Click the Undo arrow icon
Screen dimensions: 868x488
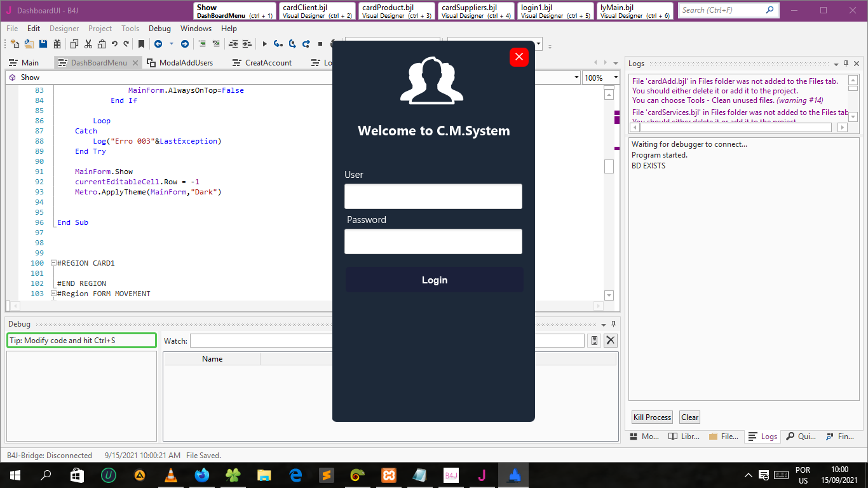pos(114,44)
